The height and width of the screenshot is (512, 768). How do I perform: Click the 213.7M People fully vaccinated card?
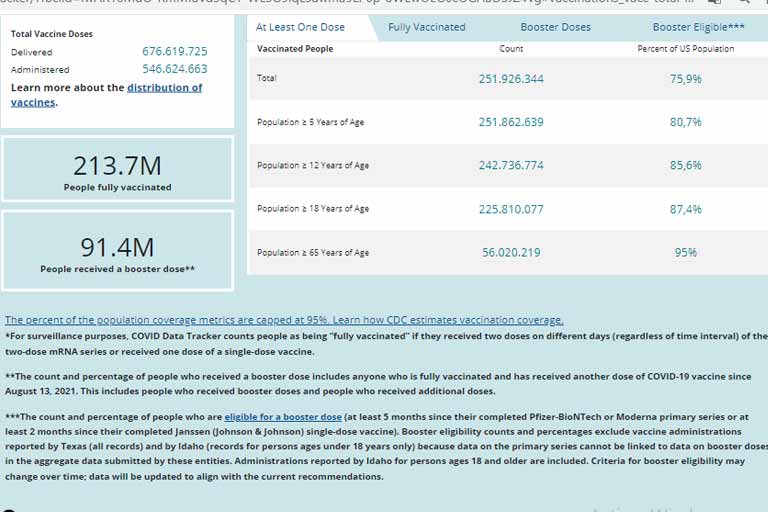[x=118, y=170]
